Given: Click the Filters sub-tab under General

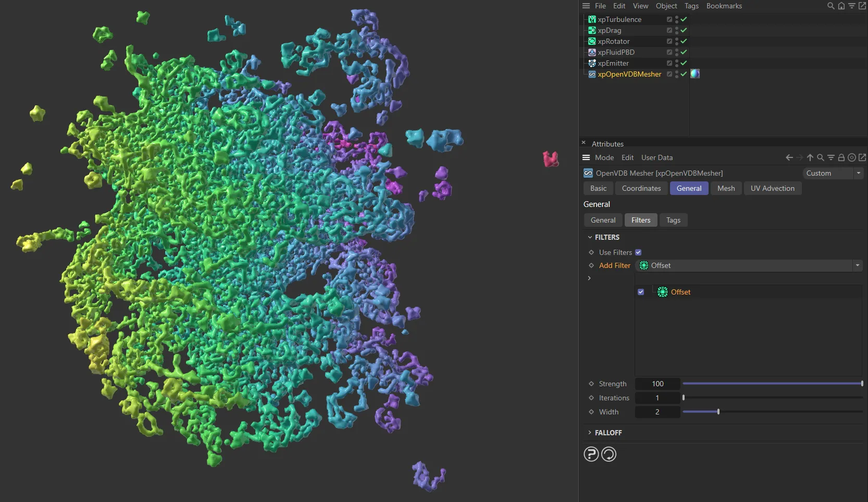Looking at the screenshot, I should tap(640, 220).
